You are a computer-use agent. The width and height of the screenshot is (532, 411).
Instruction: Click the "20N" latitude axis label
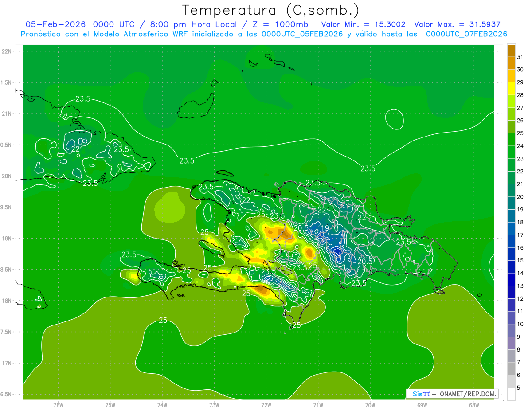click(7, 176)
